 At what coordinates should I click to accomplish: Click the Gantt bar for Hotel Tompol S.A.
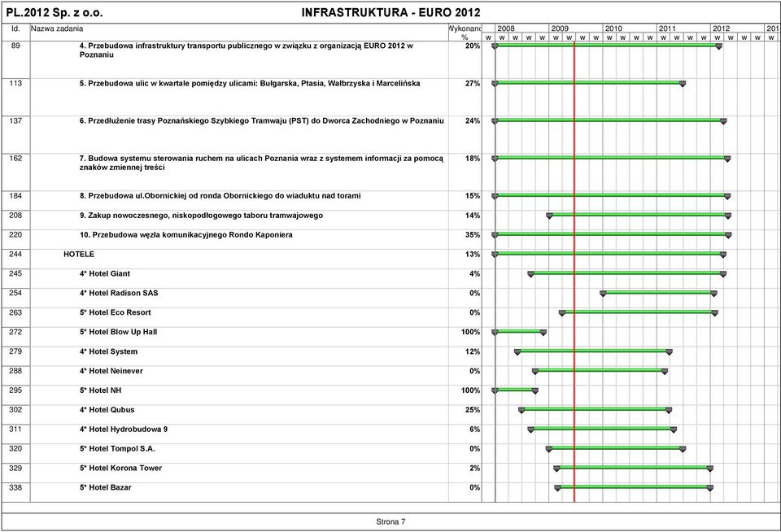[x=616, y=448]
